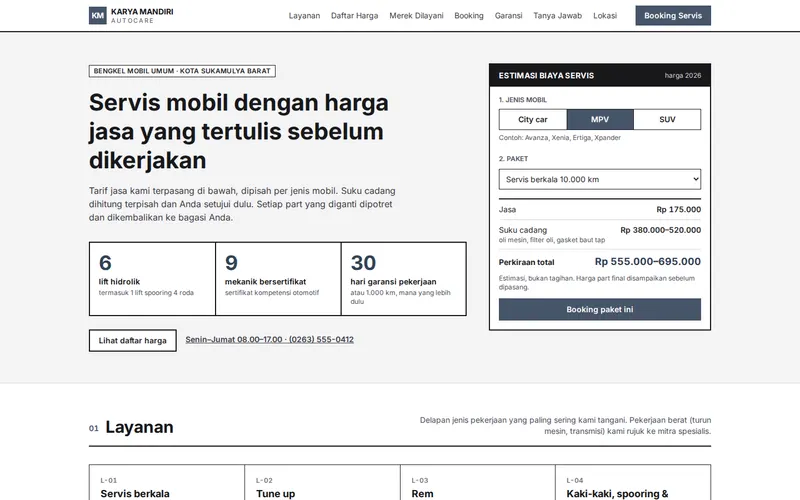Choose City car vehicle type

(x=533, y=119)
